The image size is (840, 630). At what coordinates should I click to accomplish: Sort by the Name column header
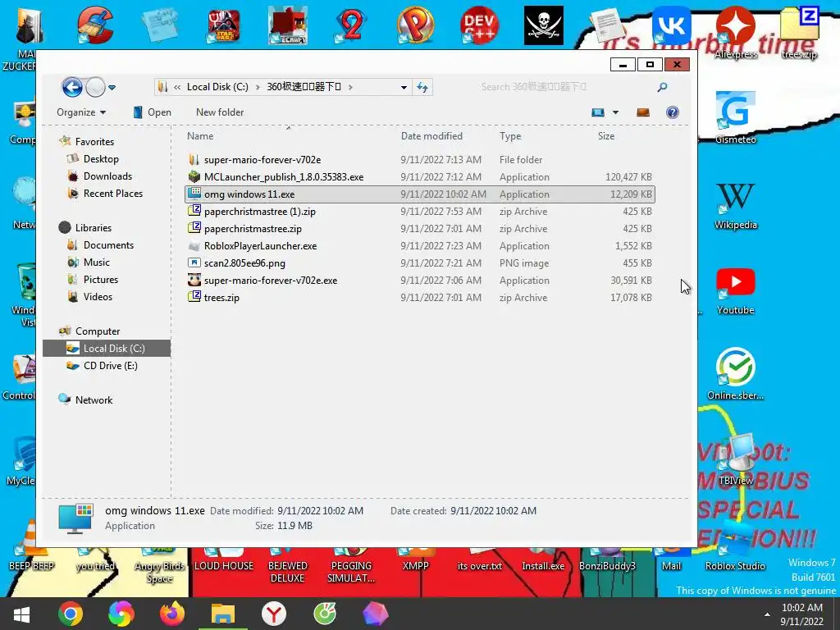(200, 136)
